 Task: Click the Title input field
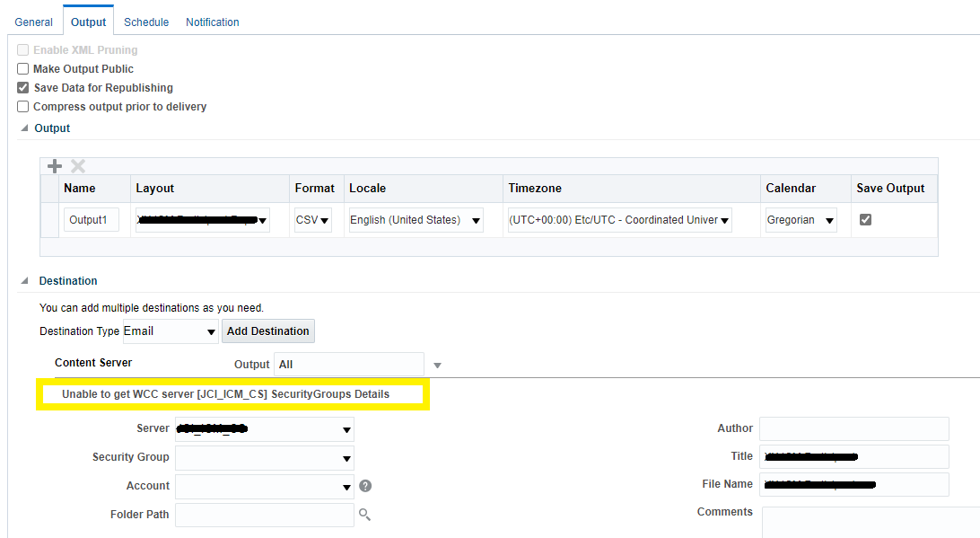pos(854,456)
